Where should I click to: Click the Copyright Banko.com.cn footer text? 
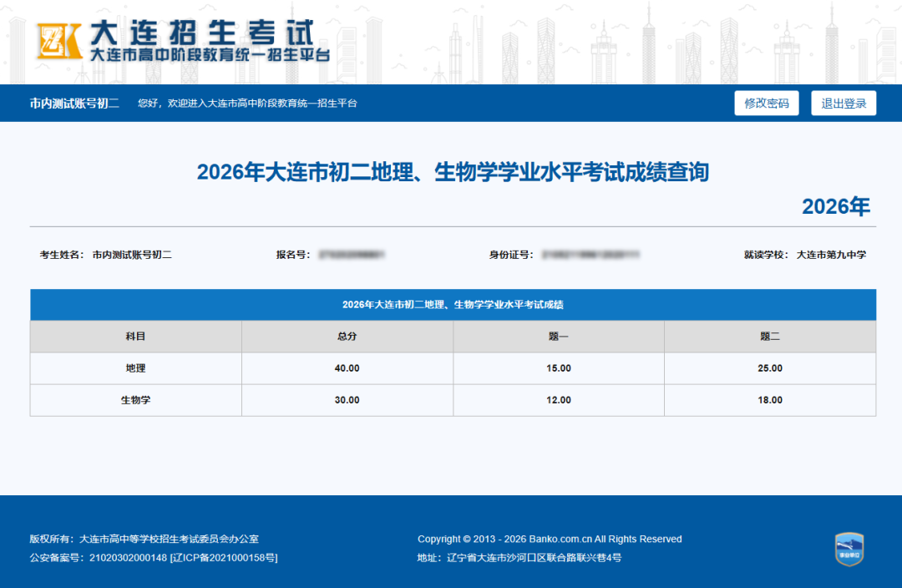(x=550, y=539)
